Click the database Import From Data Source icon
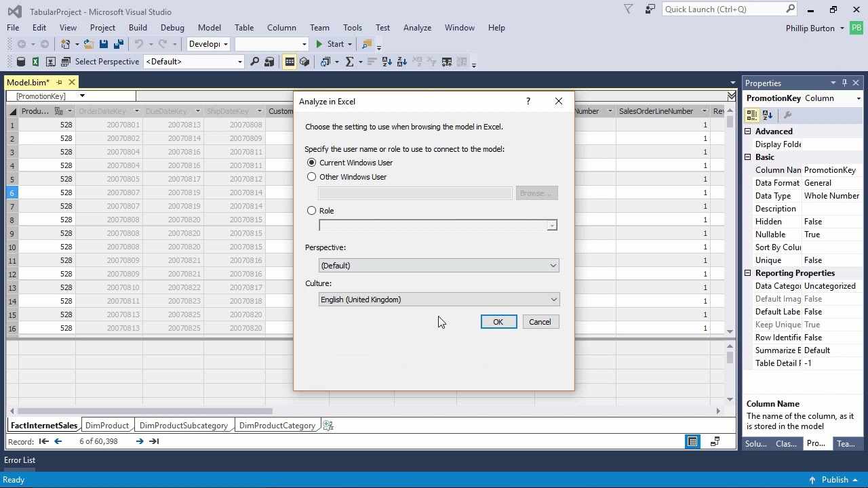868x488 pixels. click(20, 62)
